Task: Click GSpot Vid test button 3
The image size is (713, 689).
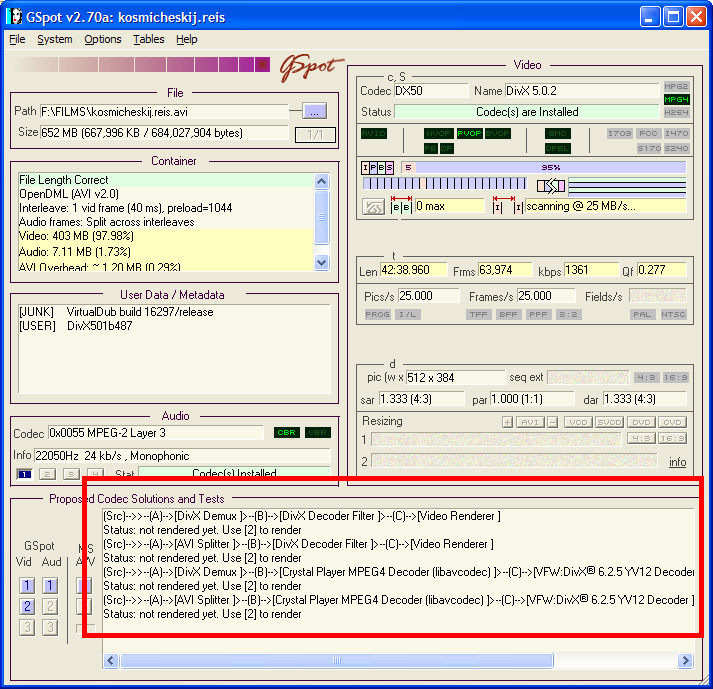Action: (27, 628)
